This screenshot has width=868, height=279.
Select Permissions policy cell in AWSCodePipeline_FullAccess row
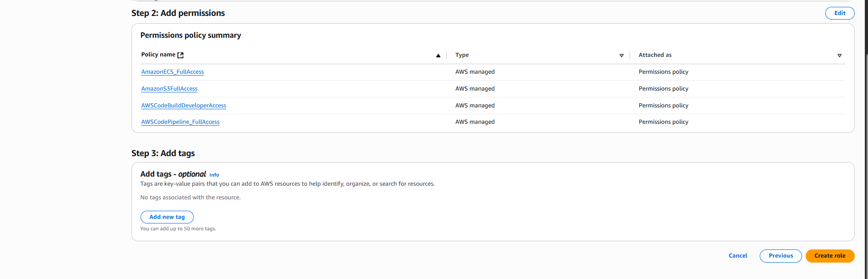tap(663, 122)
